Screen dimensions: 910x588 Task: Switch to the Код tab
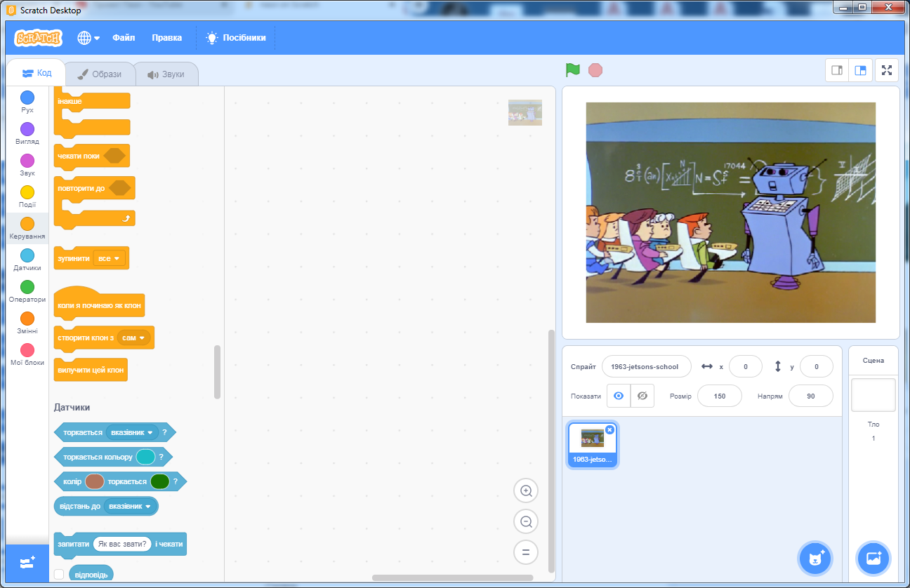click(37, 73)
